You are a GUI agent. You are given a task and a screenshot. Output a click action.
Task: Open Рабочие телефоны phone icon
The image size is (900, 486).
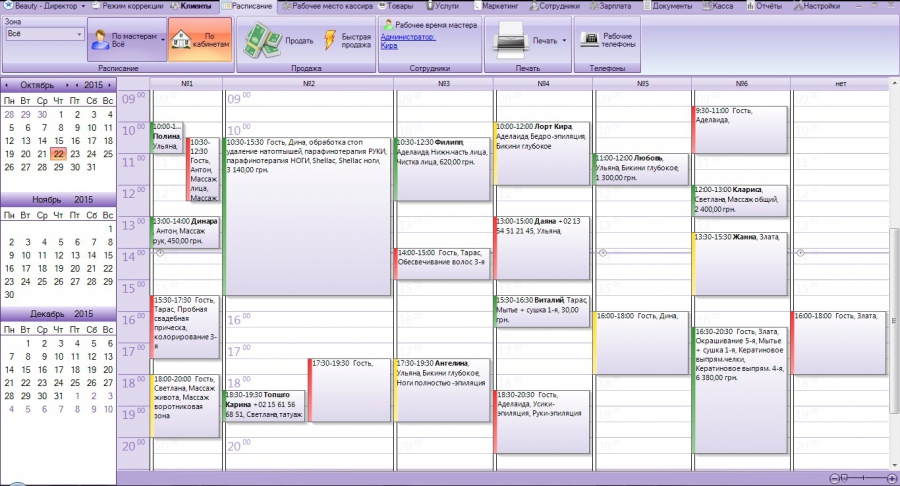pyautogui.click(x=589, y=40)
